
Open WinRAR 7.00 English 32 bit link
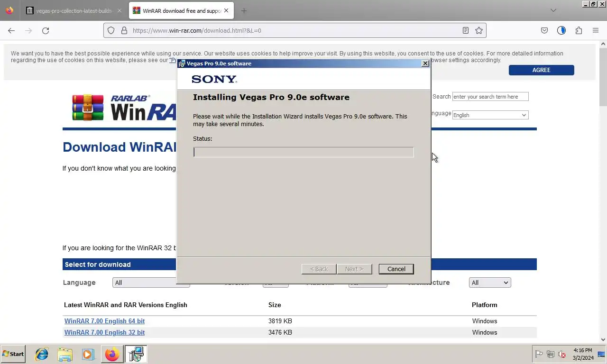[104, 332]
